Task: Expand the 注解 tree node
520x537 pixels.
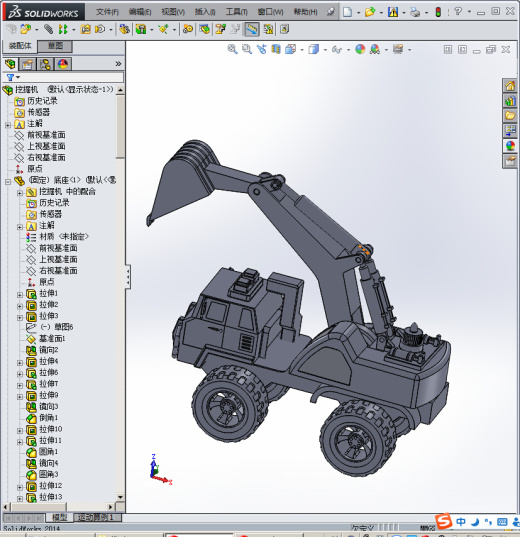Action: (8, 125)
